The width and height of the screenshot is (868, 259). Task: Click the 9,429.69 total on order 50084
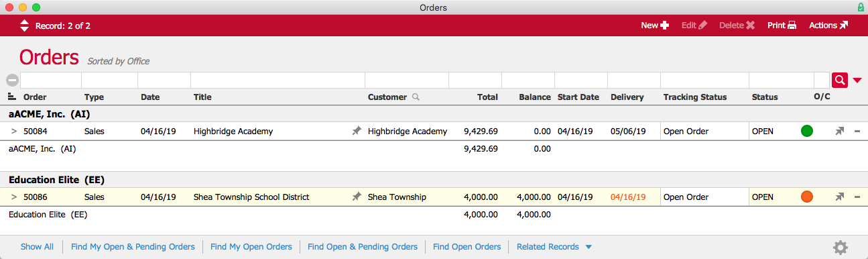481,132
